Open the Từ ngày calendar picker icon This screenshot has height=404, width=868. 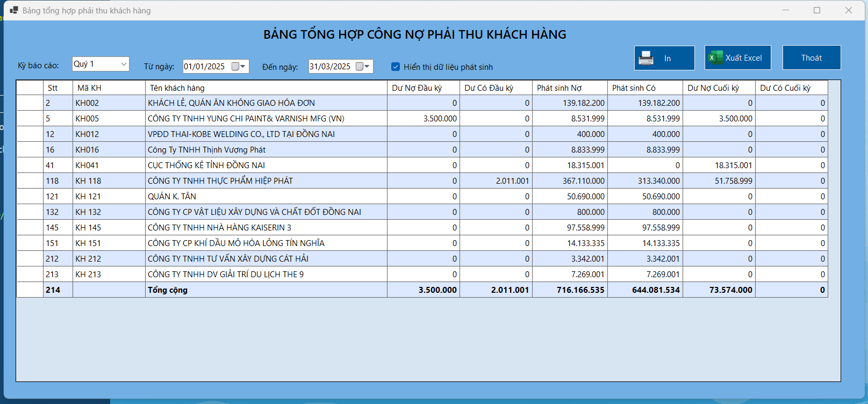pos(238,67)
